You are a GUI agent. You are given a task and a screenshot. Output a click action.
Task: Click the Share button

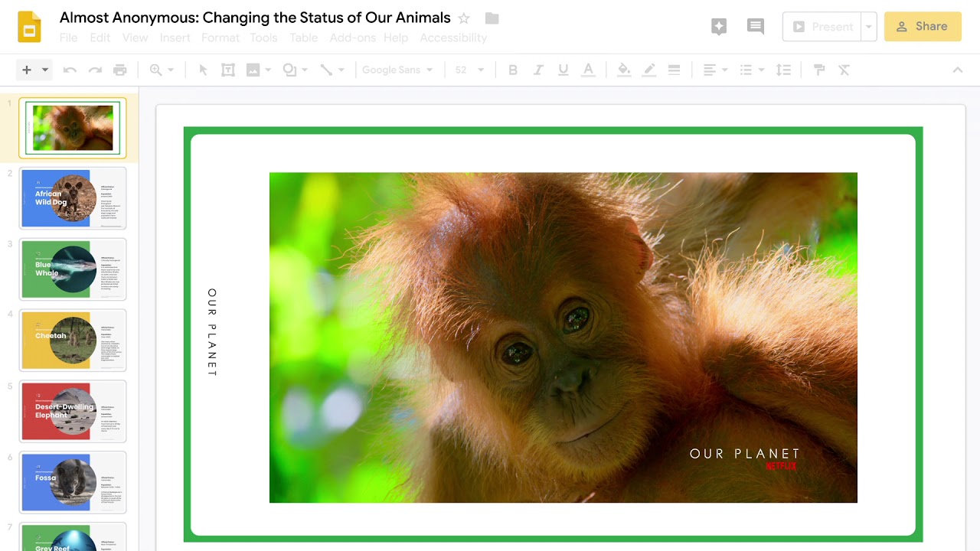point(923,27)
